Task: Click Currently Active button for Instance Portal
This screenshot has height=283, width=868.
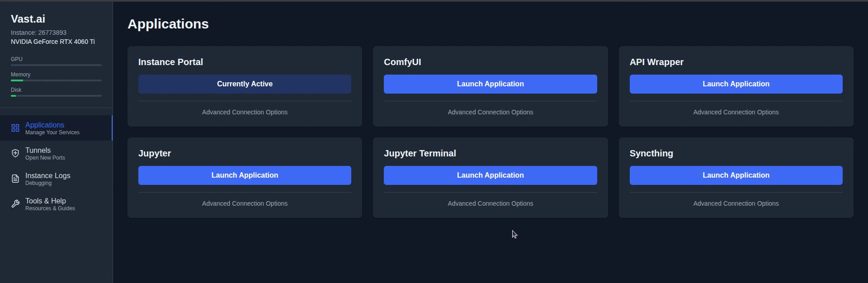Action: [245, 84]
